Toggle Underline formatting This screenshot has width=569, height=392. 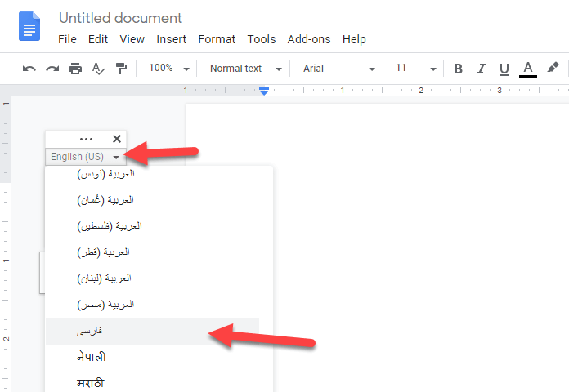tap(504, 69)
